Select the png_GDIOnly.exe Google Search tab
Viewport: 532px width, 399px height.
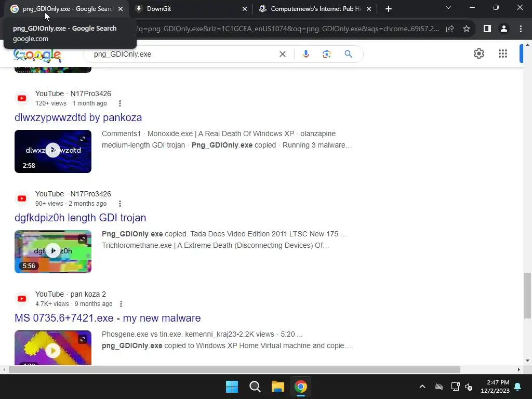pyautogui.click(x=66, y=9)
